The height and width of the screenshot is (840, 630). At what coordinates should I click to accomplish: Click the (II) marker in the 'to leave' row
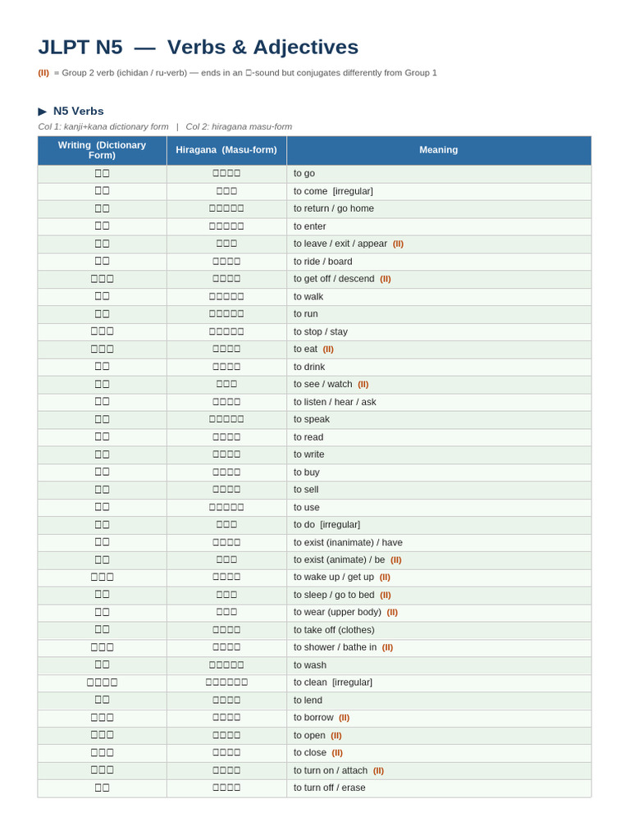[398, 244]
